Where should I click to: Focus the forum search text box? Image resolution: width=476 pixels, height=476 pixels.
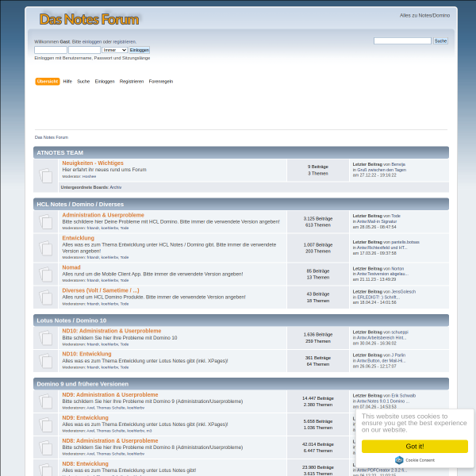(402, 41)
